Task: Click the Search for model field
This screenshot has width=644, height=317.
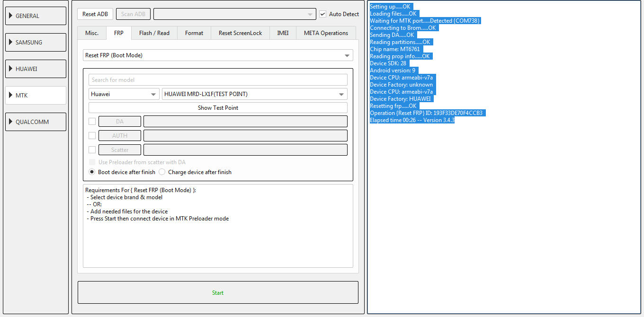Action: (x=218, y=80)
